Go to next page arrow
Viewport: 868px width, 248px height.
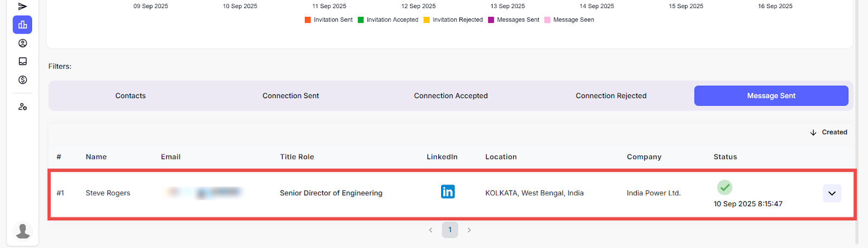[469, 230]
